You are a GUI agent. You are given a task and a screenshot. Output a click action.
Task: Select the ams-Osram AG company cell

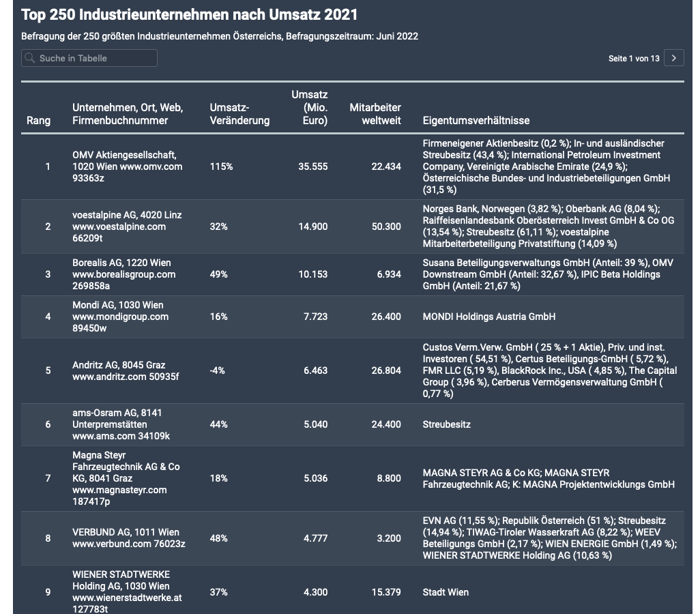point(121,424)
